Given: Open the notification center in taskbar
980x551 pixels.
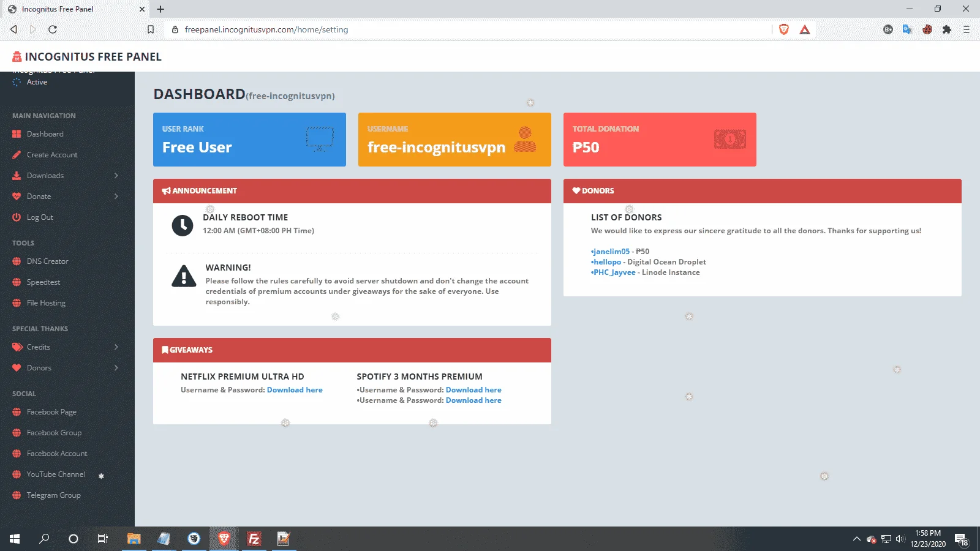Looking at the screenshot, I should [x=961, y=539].
